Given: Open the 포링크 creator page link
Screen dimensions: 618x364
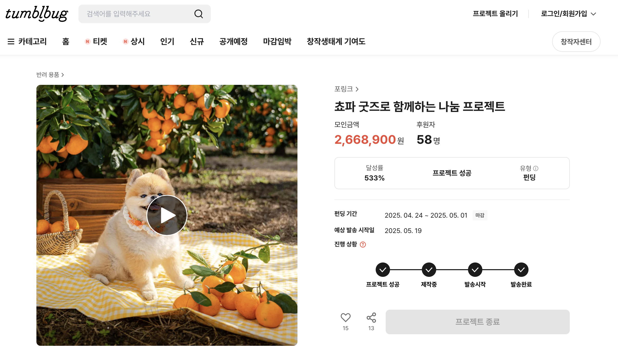Looking at the screenshot, I should click(x=346, y=89).
